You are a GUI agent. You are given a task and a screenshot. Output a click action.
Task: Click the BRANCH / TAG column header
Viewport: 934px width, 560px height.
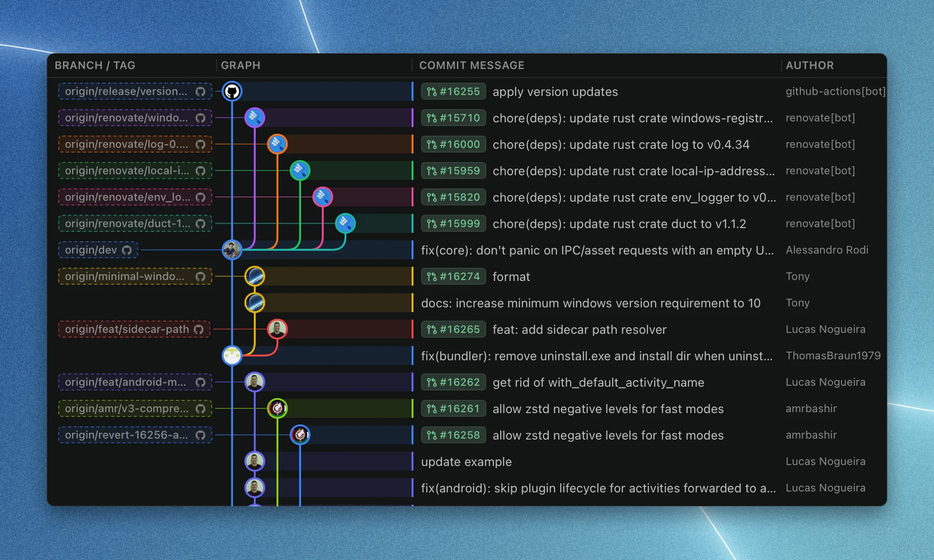coord(95,65)
